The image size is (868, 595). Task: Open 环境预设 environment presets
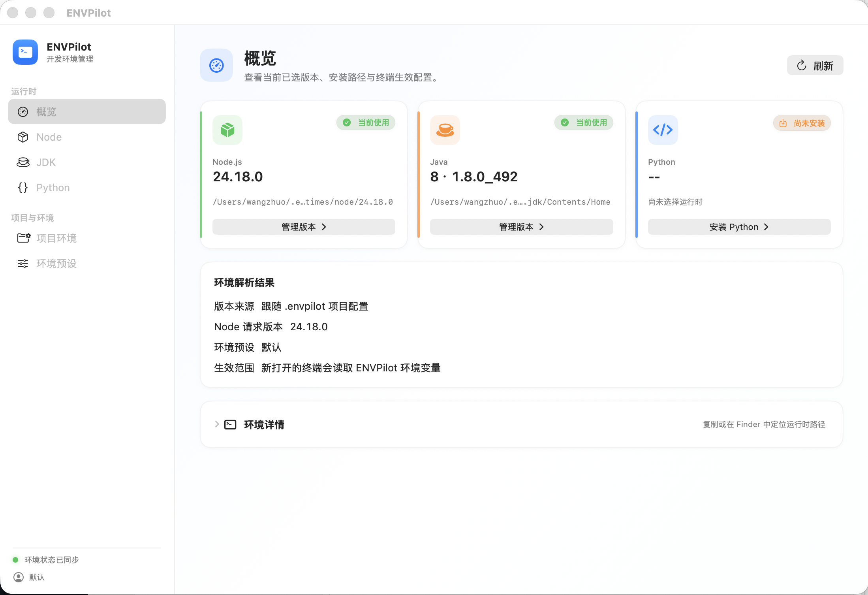(87, 264)
